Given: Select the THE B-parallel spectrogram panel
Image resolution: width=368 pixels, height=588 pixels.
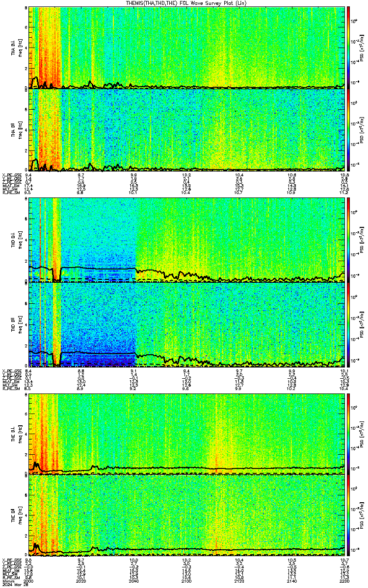Looking at the screenshot, I should (x=186, y=516).
